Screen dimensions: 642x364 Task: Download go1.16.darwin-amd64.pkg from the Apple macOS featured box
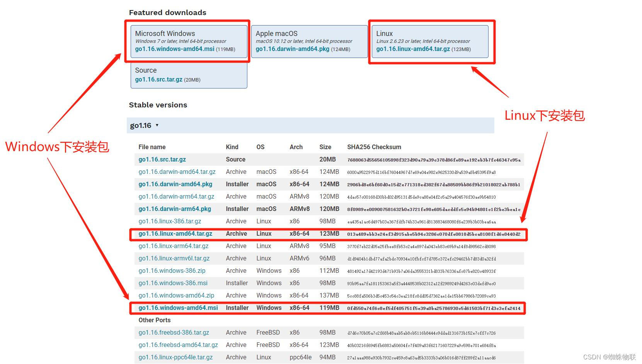[293, 49]
